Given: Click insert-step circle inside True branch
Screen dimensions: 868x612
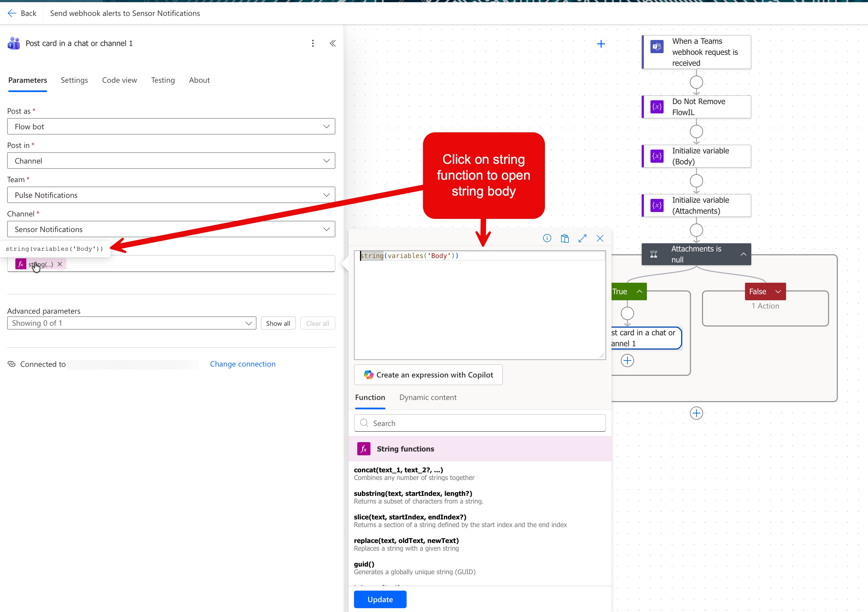Looking at the screenshot, I should click(x=627, y=313).
